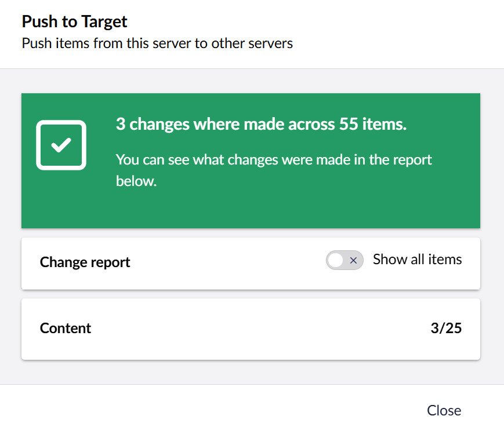Image resolution: width=504 pixels, height=438 pixels.
Task: Select the "Push to Target" dialog title
Action: [74, 22]
